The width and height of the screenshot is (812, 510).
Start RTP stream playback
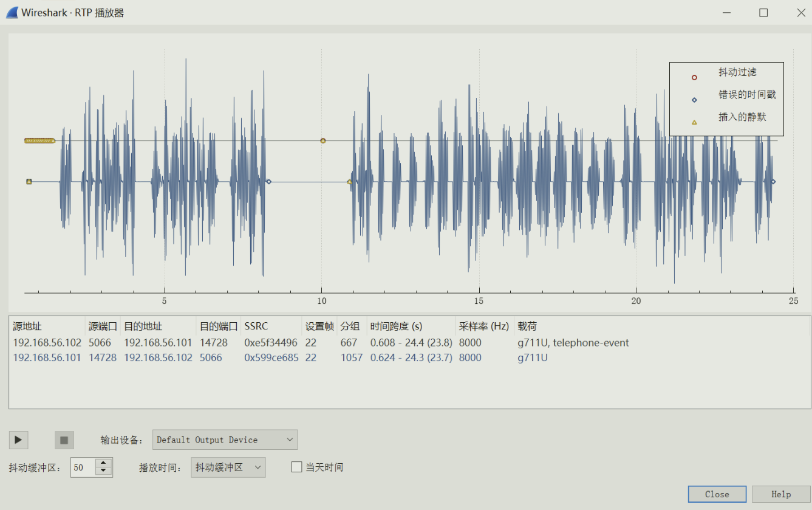(x=18, y=439)
